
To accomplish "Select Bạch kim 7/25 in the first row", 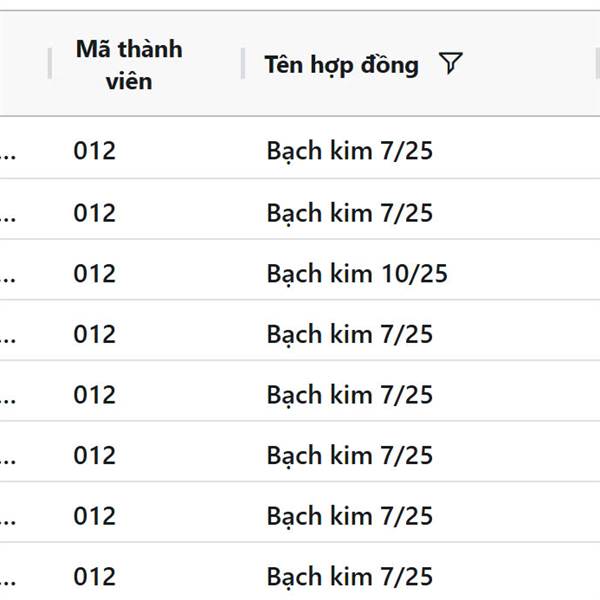I will point(350,151).
